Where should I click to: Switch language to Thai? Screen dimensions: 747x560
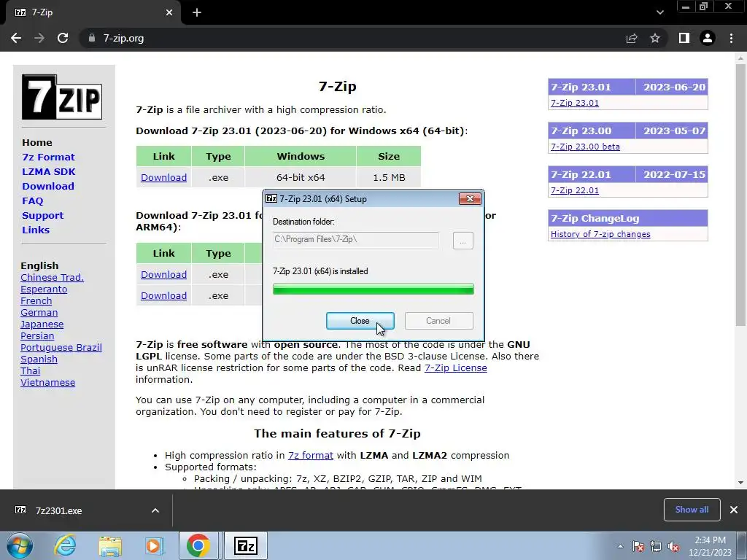pos(31,371)
